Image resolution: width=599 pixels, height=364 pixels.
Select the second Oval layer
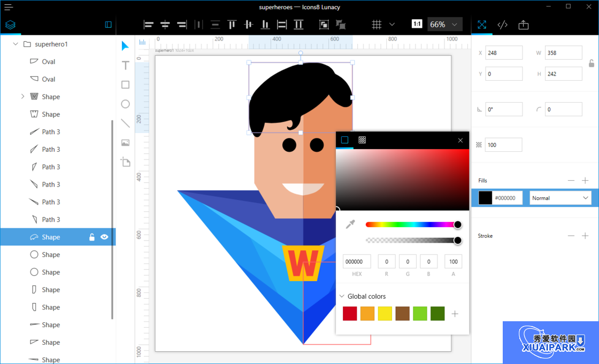58,79
